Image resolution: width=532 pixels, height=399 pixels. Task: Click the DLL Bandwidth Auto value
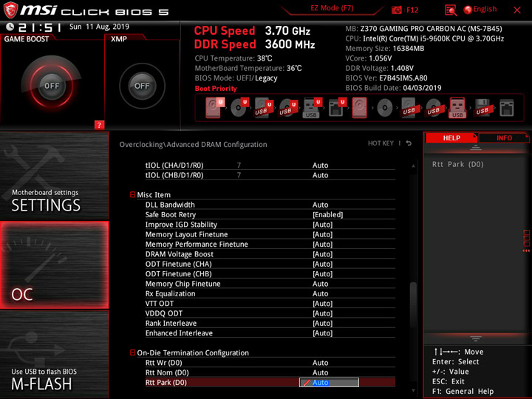[x=320, y=205]
